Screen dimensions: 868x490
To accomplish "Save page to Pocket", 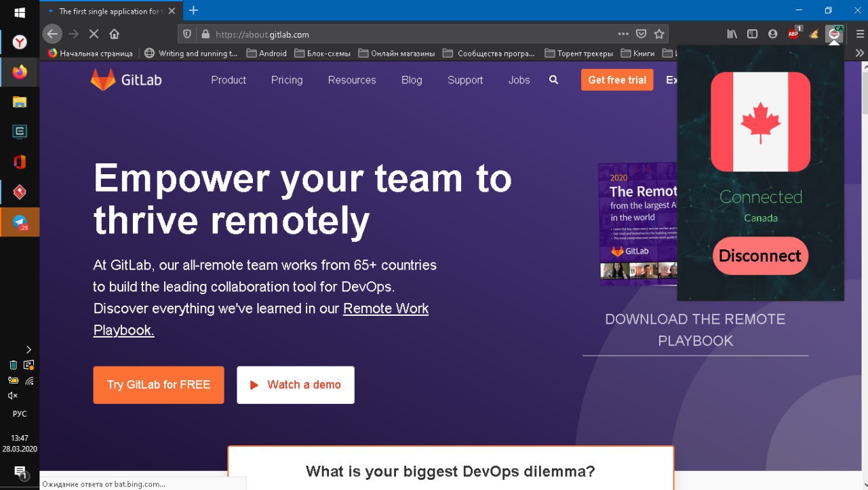I will click(642, 34).
